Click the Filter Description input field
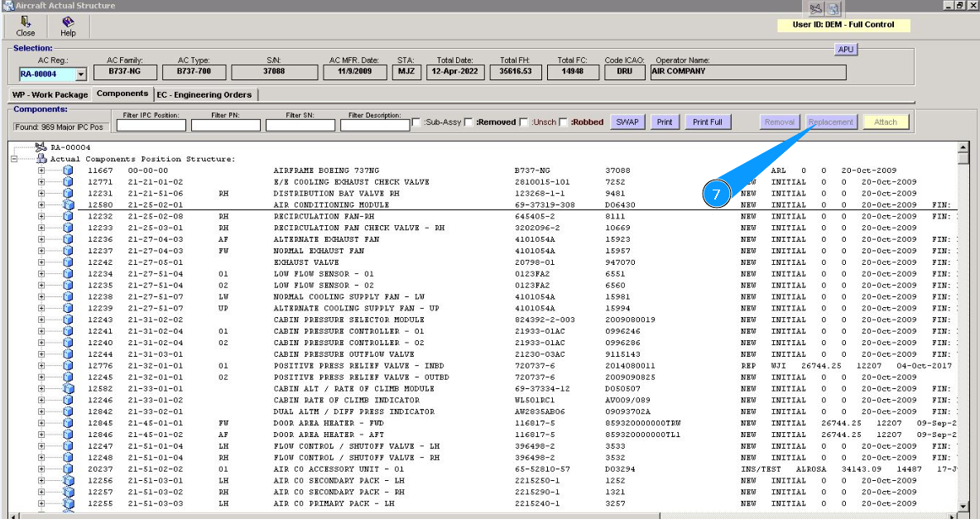The image size is (980, 524). coord(375,125)
